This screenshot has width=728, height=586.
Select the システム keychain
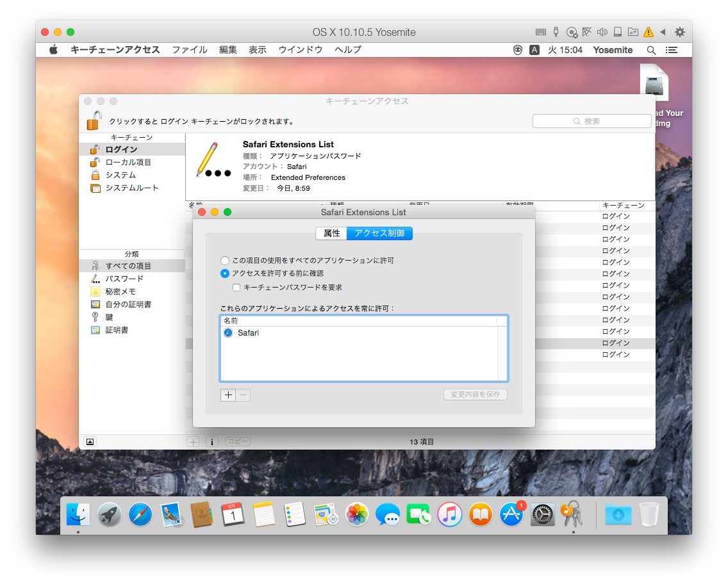pyautogui.click(x=132, y=175)
